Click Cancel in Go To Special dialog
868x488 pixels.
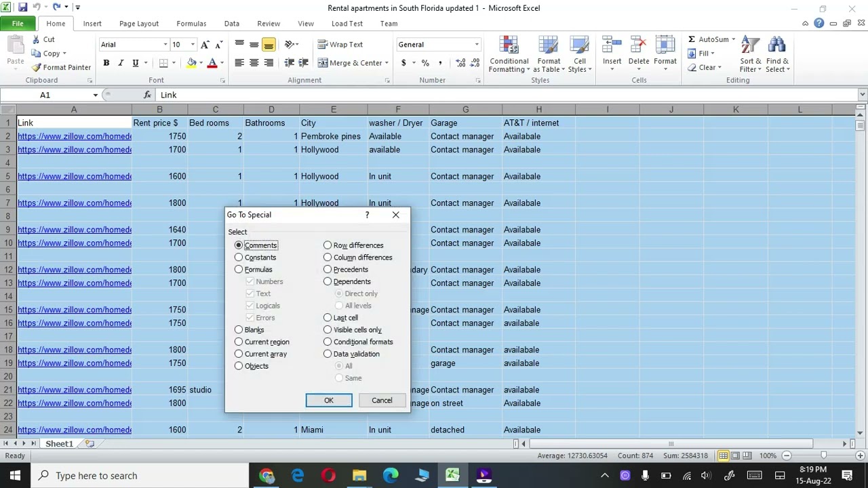(x=382, y=401)
